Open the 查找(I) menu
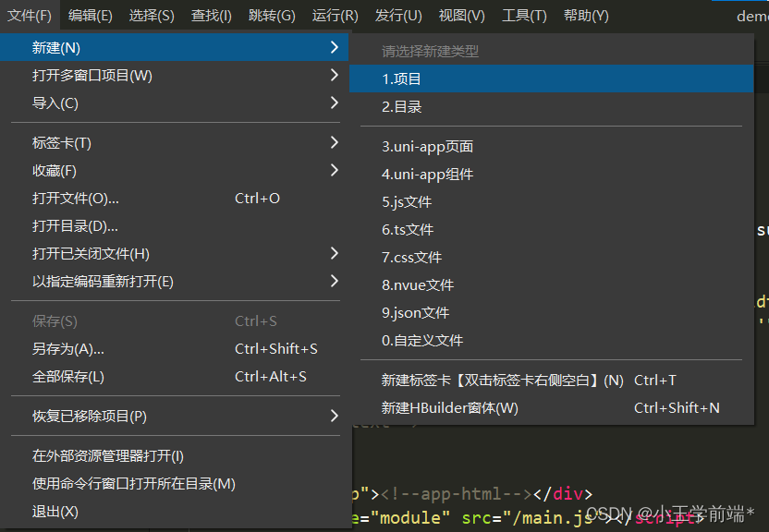769x532 pixels. [x=212, y=16]
